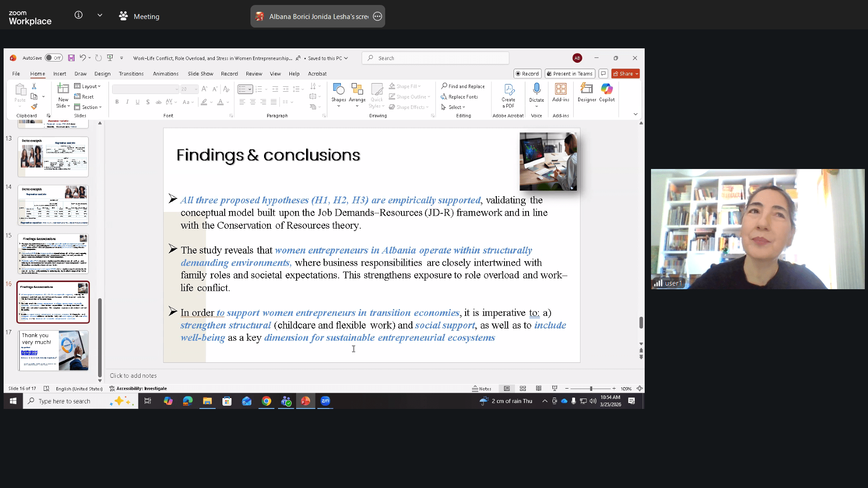Open the Shapes gallery
Screen dimensions: 868x488
pos(338,89)
